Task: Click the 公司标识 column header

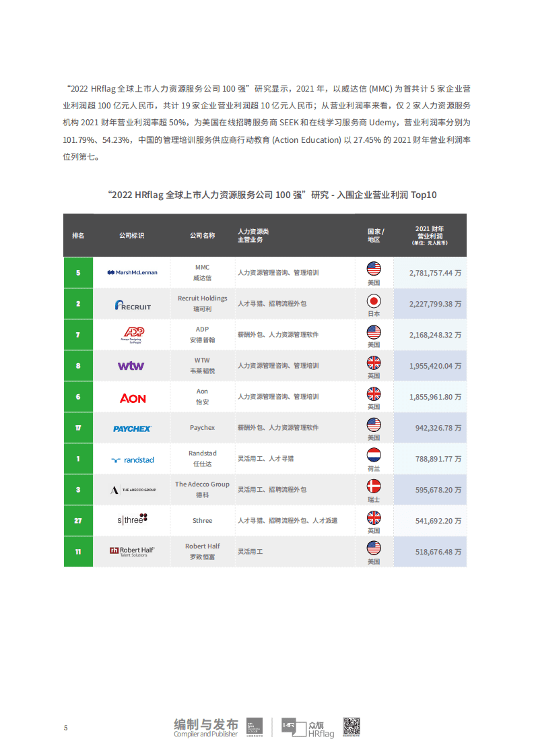Action: tap(131, 235)
